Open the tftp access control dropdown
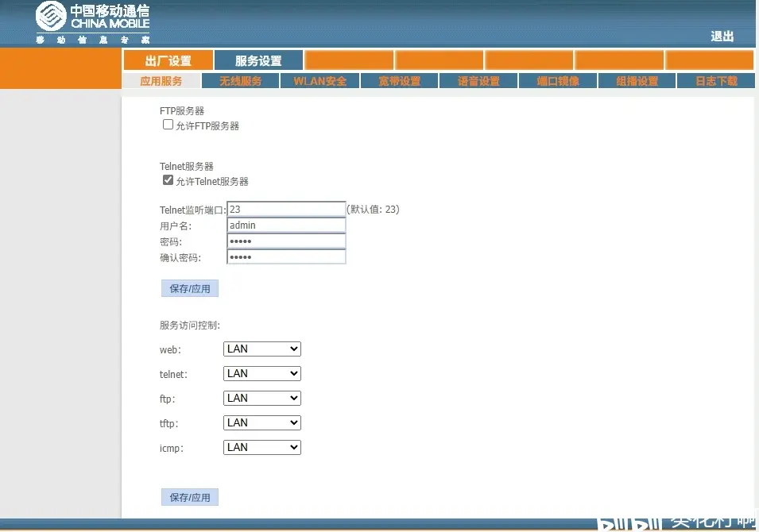The height and width of the screenshot is (532, 759). point(261,422)
